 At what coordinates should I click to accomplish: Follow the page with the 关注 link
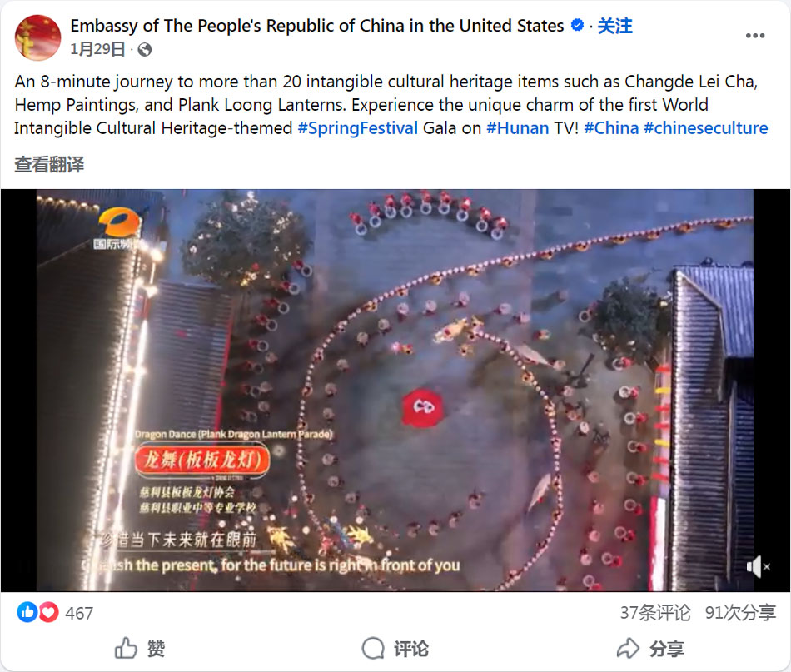pyautogui.click(x=615, y=26)
